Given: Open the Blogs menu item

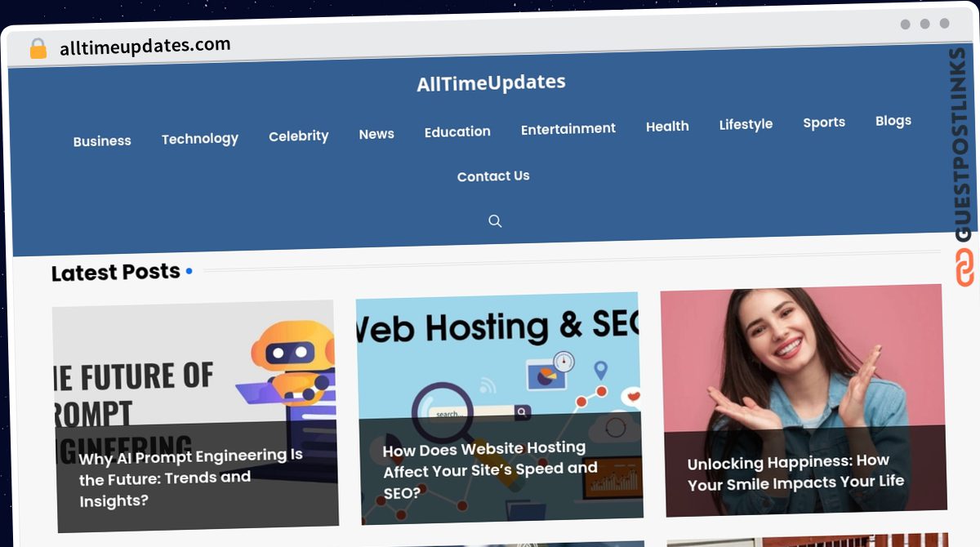Looking at the screenshot, I should 893,121.
